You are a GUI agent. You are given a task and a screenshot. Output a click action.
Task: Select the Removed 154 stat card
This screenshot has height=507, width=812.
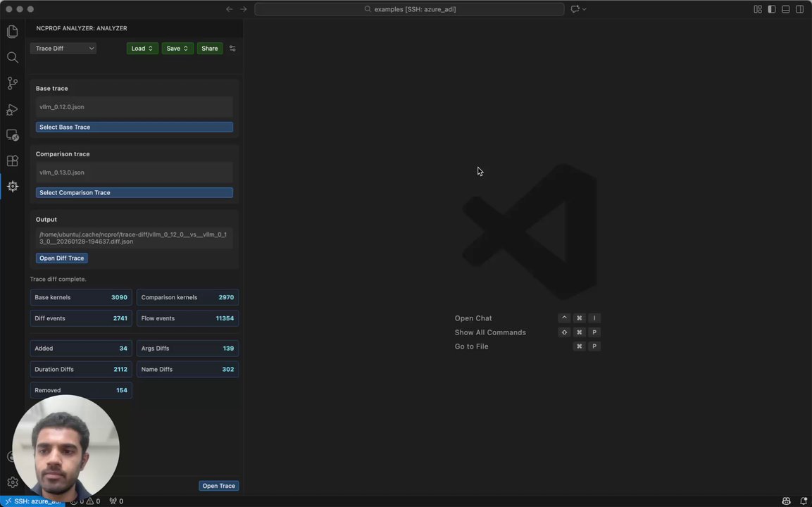[x=81, y=390]
